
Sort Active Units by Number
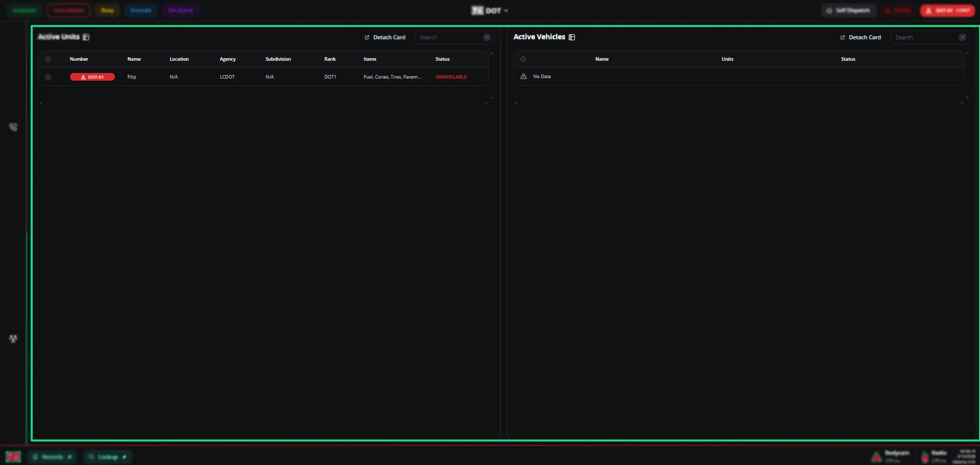point(79,59)
